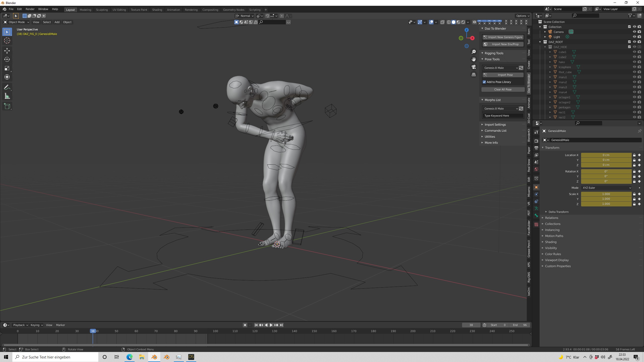Expand the Import Settings panel
The height and width of the screenshot is (362, 644).
click(x=495, y=125)
